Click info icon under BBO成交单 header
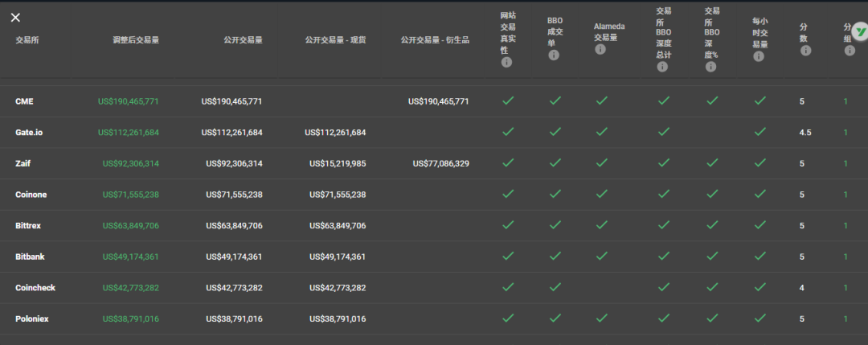Image resolution: width=868 pixels, height=345 pixels. pos(554,55)
